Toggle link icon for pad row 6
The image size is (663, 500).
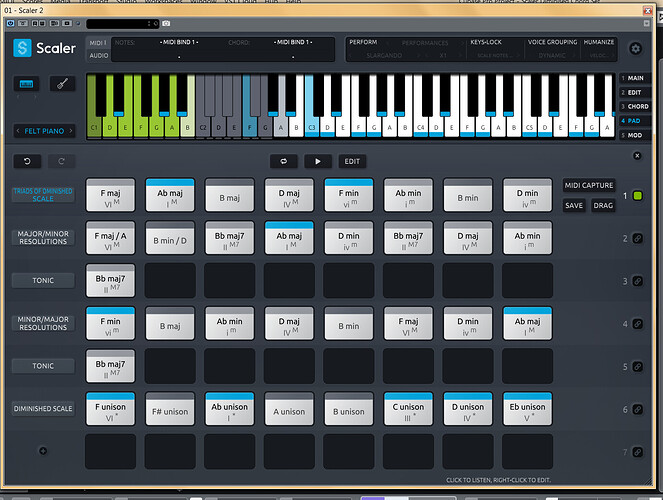click(637, 409)
